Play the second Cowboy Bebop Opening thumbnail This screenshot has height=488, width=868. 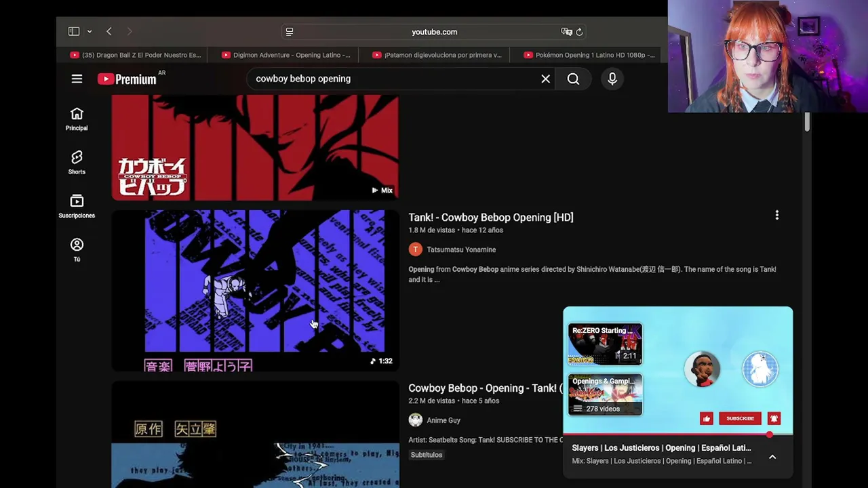pos(255,434)
